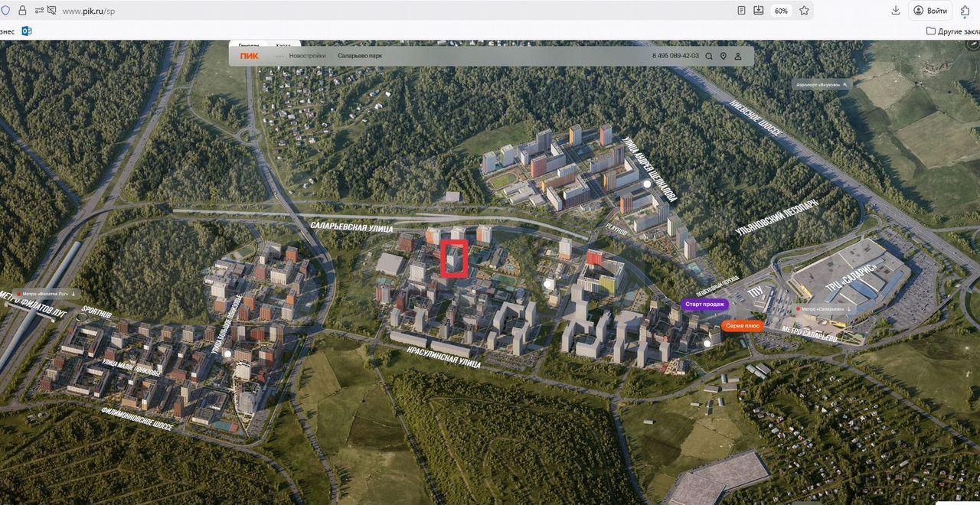Click the tracking protection shield icon
The height and width of the screenshot is (505, 980).
[x=7, y=11]
